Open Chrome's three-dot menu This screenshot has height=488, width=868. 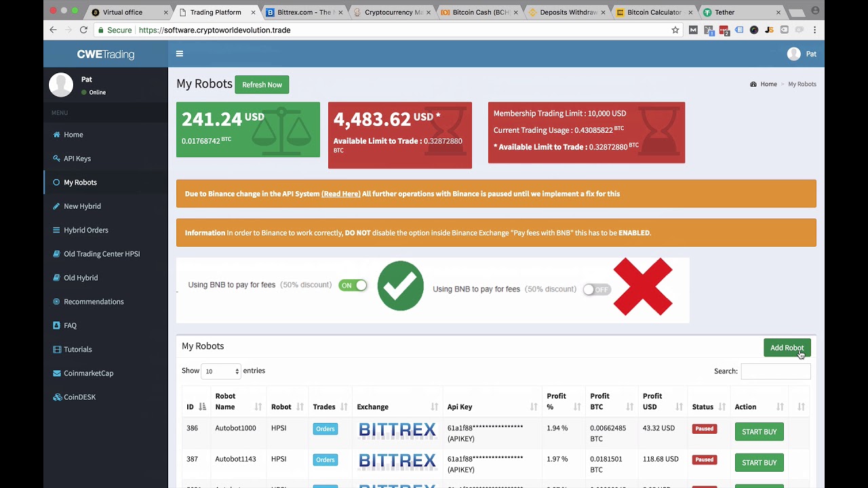click(814, 30)
